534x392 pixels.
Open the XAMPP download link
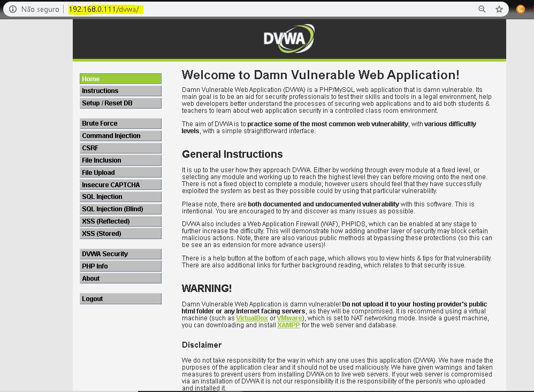[x=288, y=325]
